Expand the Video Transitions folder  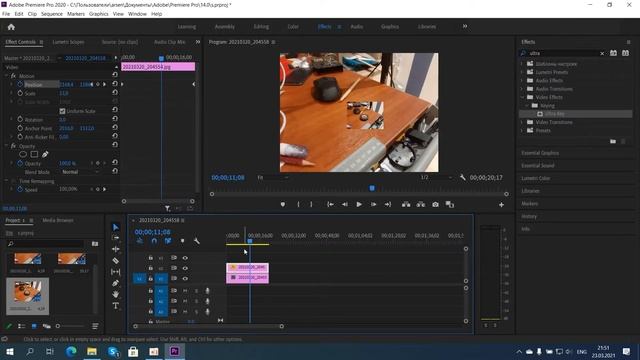(522, 122)
